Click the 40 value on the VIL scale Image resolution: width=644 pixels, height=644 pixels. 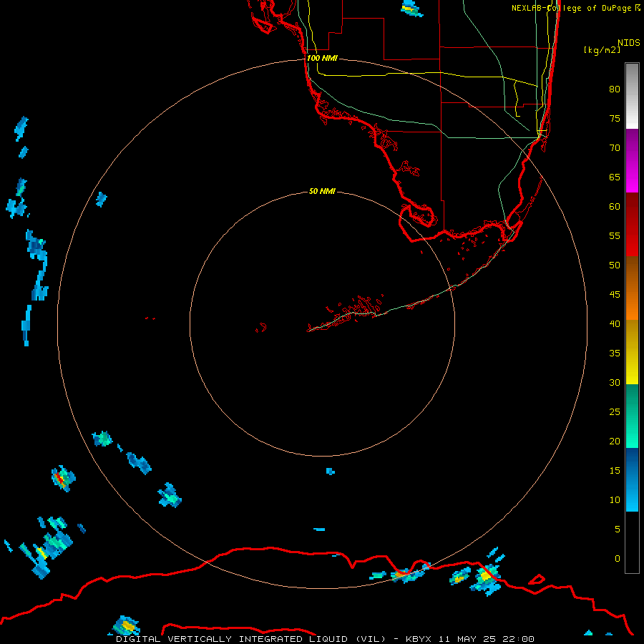pos(615,324)
